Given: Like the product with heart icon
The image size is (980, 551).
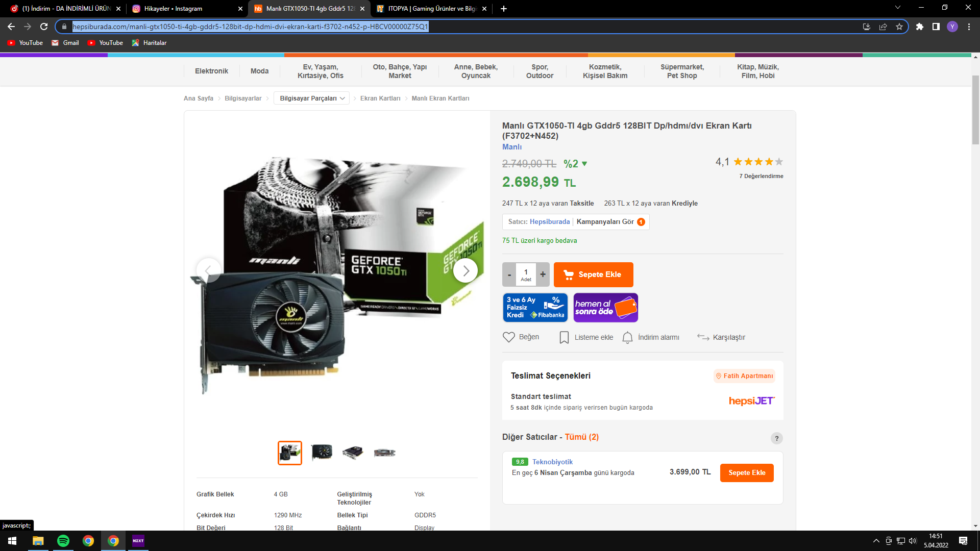Looking at the screenshot, I should 509,337.
